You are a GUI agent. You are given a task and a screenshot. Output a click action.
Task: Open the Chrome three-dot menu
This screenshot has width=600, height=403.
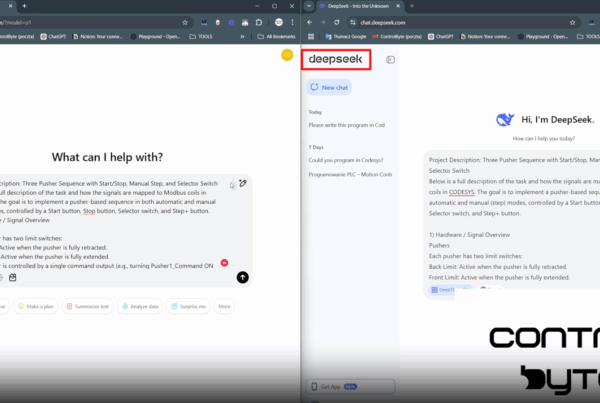pyautogui.click(x=290, y=20)
